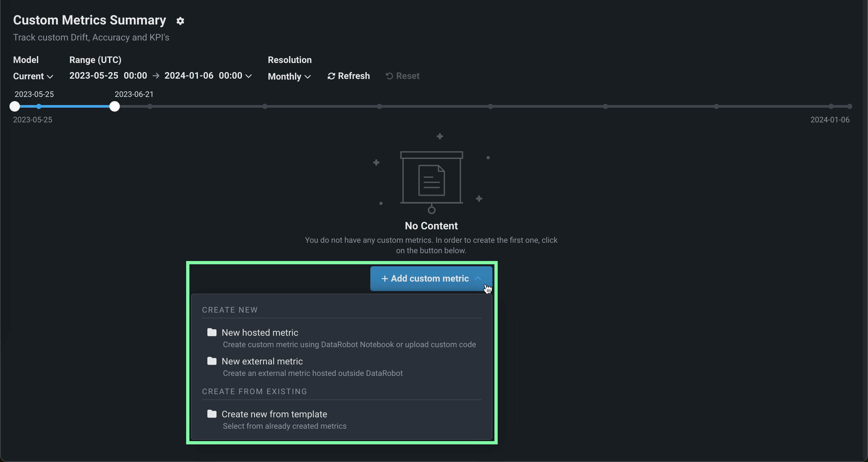Open settings gear next to Custom Metrics Summary
Viewport: 868px width, 462px height.
click(x=180, y=21)
